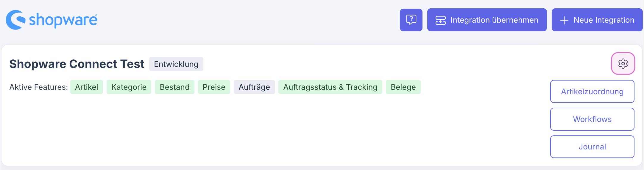Select the Belege feature tag
Screen dimensions: 644x170
pyautogui.click(x=403, y=87)
